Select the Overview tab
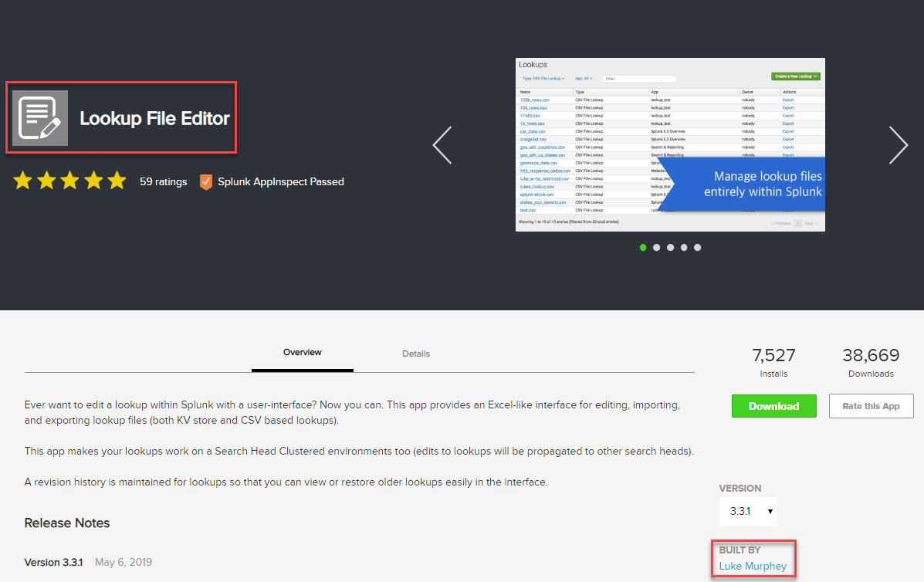 click(x=301, y=352)
